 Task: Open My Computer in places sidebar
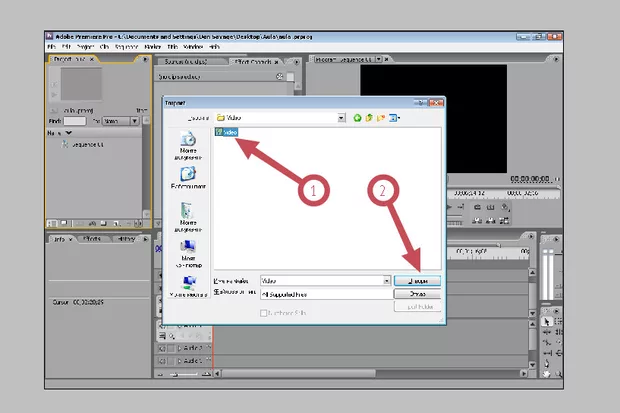coord(187,250)
